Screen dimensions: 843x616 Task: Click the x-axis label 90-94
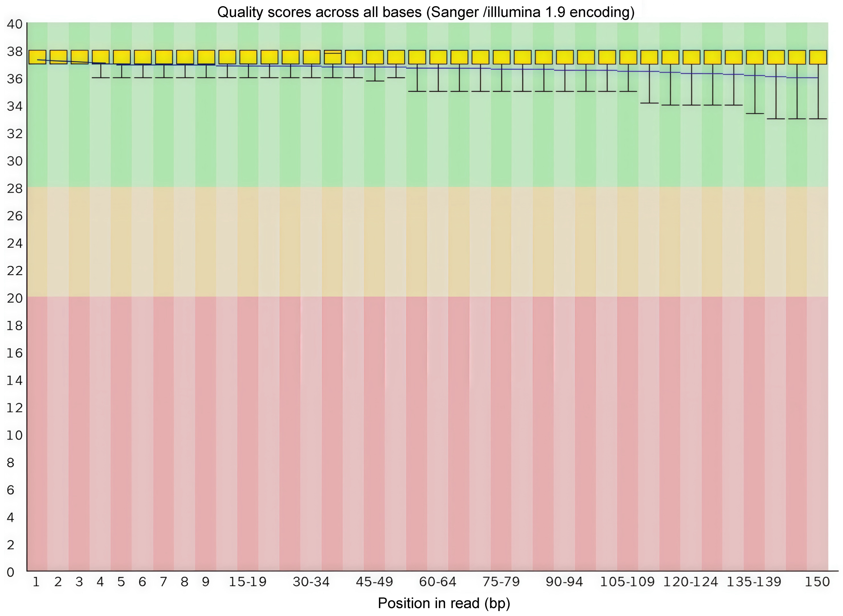click(564, 582)
